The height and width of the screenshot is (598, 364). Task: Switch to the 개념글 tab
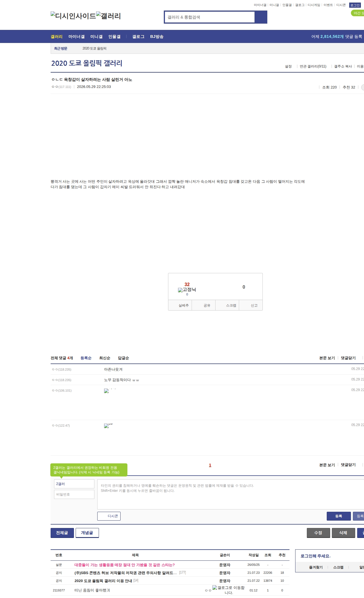87,533
